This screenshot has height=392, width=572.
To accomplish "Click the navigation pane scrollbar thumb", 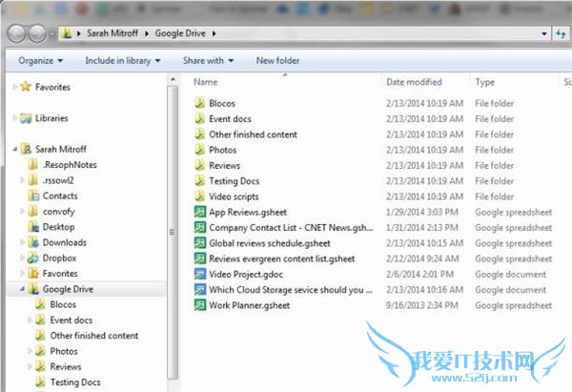I will (x=173, y=233).
